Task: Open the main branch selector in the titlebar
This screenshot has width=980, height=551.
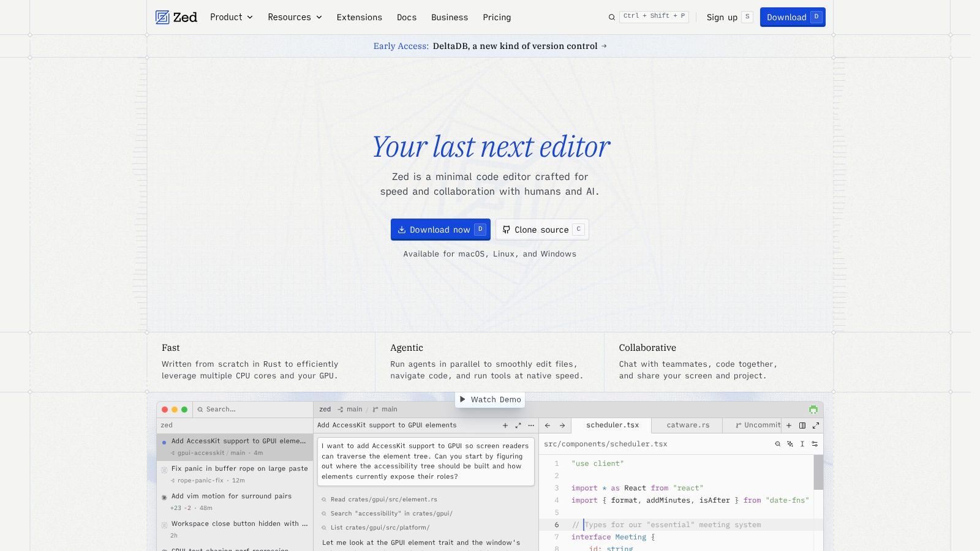Action: 385,410
